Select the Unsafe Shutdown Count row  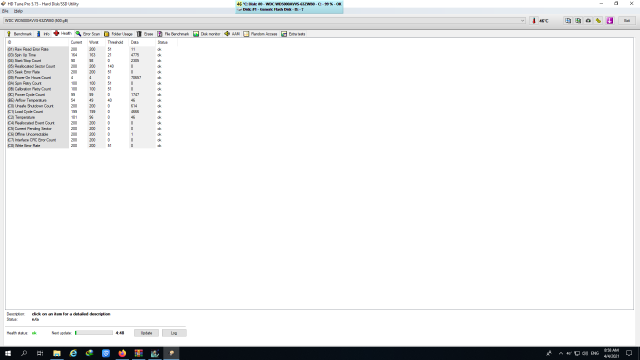pos(92,106)
